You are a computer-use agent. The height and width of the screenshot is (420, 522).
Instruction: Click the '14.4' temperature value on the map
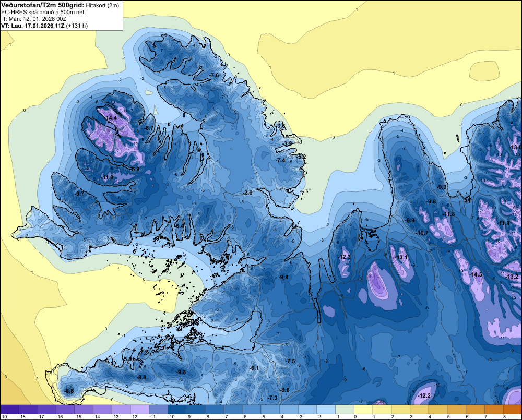click(112, 118)
